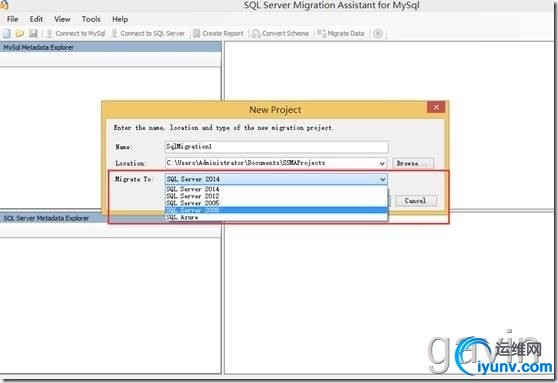Screen dimensions: 558x383
Task: Choose SQL Server 2005 in dropdown list
Action: point(277,203)
